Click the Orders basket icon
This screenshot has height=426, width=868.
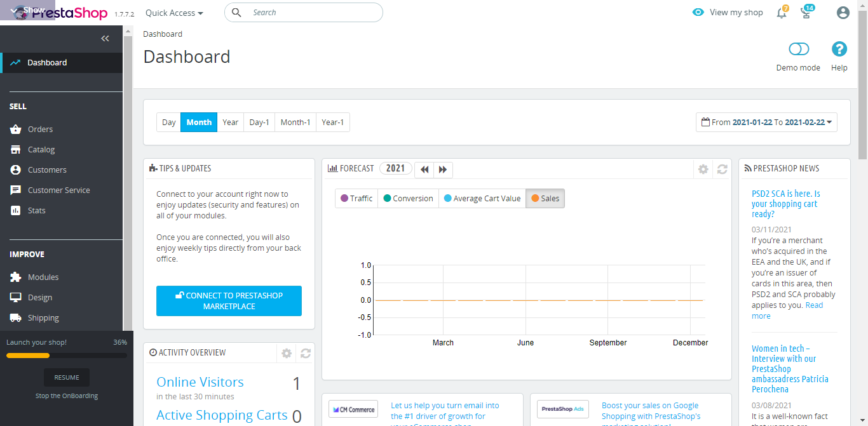(x=15, y=130)
